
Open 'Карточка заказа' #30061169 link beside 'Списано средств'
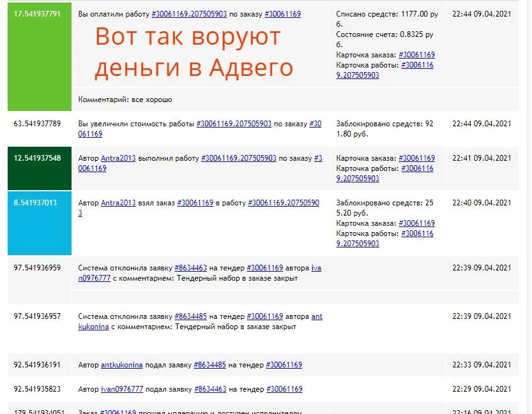[416, 55]
